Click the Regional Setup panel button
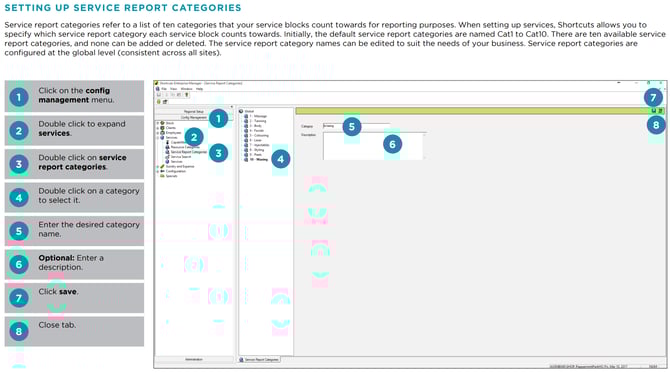The width and height of the screenshot is (670, 373). pos(194,112)
